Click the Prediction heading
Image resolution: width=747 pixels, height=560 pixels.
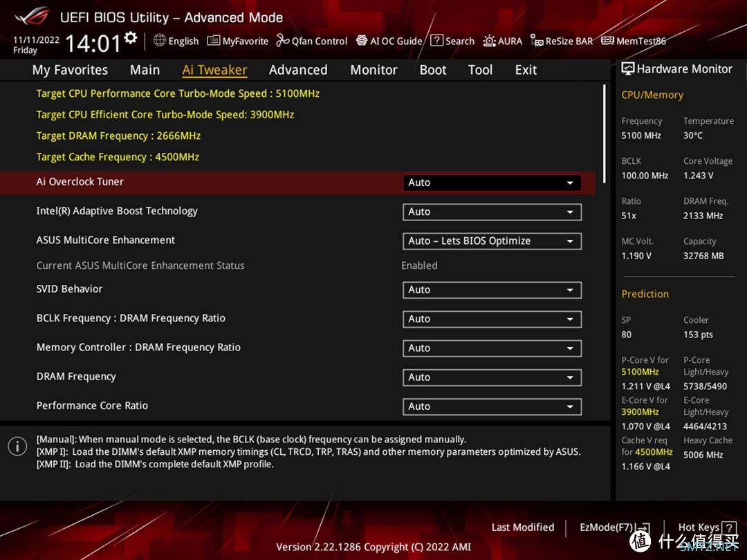[645, 294]
